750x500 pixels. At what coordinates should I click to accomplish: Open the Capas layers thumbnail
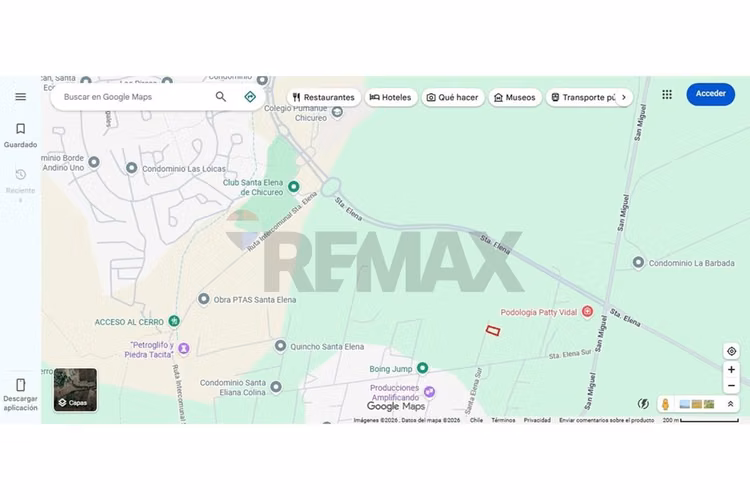pos(75,390)
